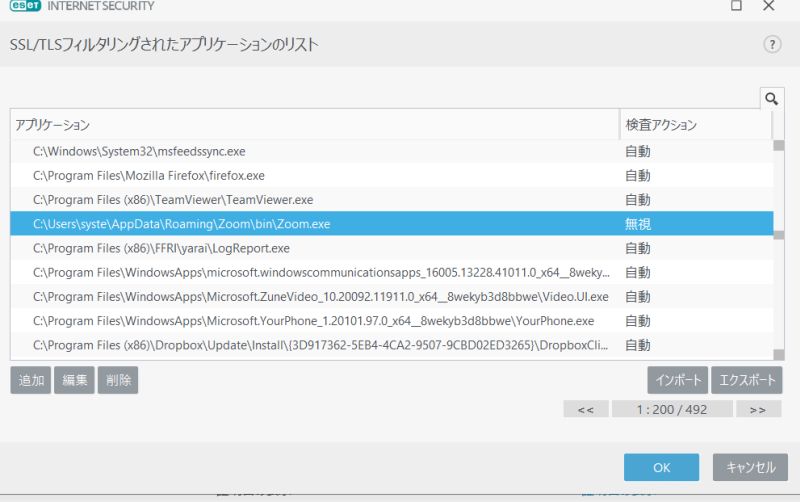Click the インポート button
The width and height of the screenshot is (800, 502).
pos(678,380)
